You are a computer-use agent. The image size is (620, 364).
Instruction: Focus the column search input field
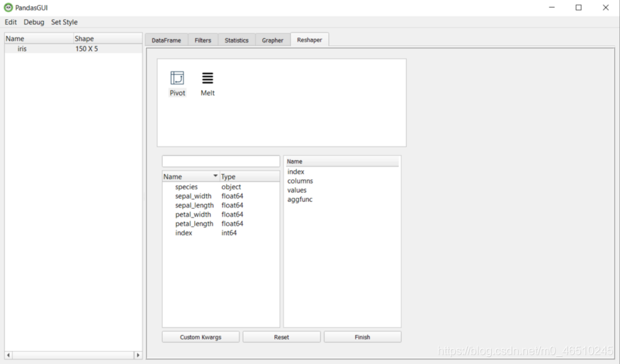(x=220, y=161)
